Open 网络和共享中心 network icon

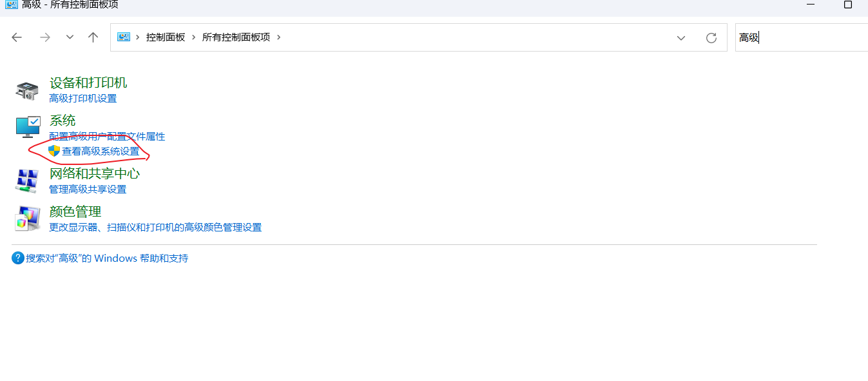[x=27, y=181]
